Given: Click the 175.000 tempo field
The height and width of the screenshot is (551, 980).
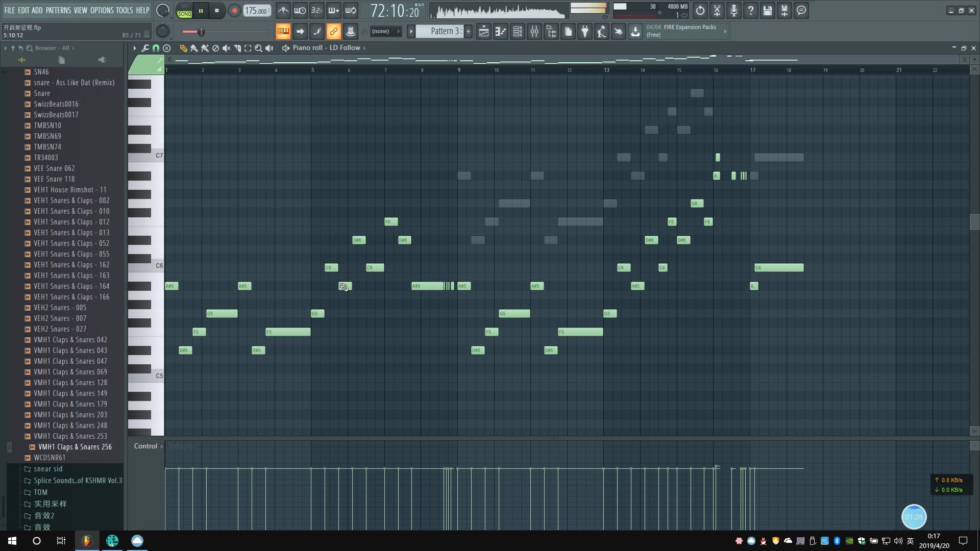Looking at the screenshot, I should point(257,11).
